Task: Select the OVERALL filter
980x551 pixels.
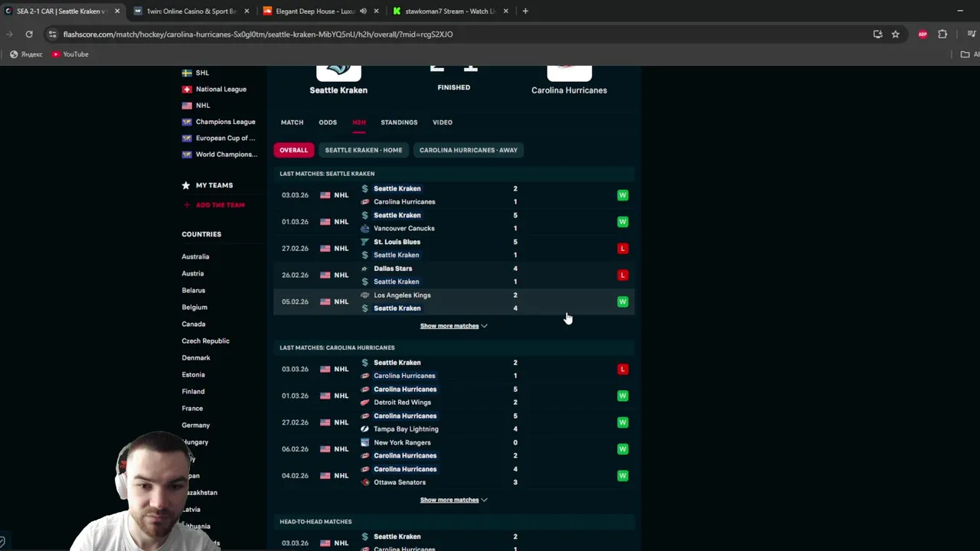Action: (293, 150)
